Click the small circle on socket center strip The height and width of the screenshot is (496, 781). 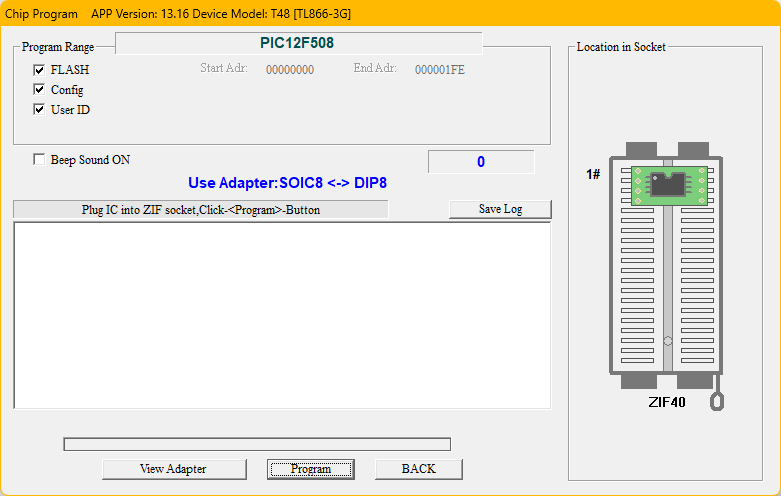click(668, 341)
